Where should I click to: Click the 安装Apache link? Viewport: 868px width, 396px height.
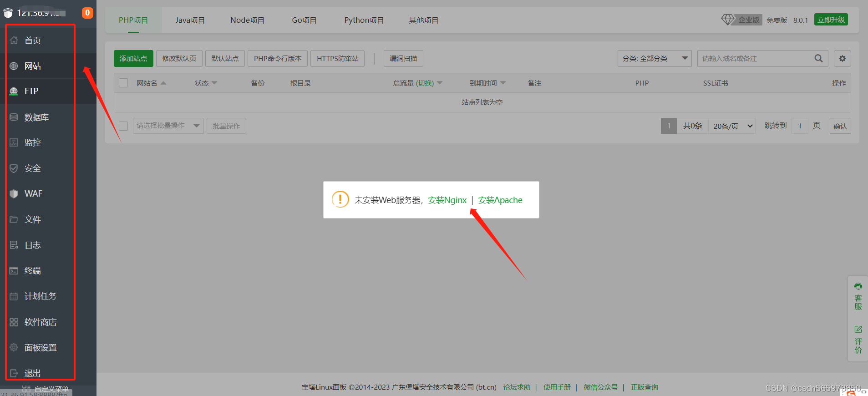[x=500, y=200]
